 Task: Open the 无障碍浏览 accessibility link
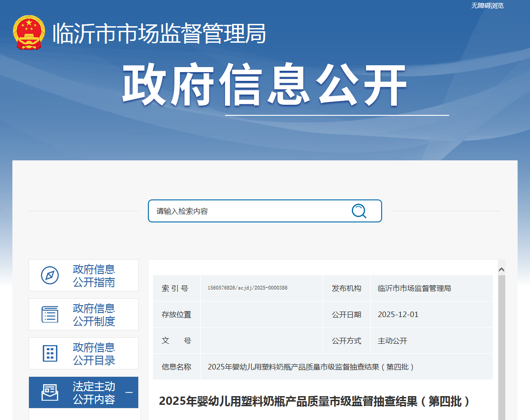(487, 6)
